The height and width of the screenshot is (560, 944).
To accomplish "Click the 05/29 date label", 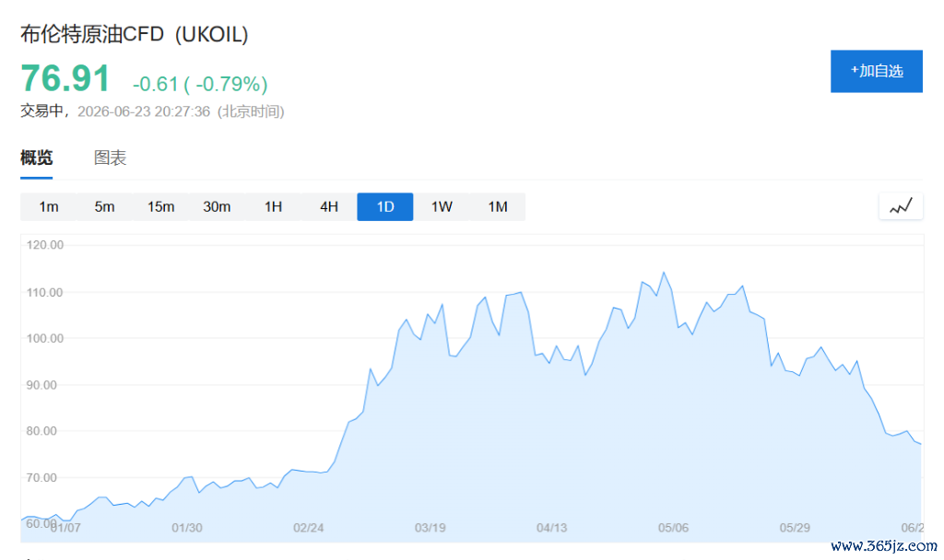I will coord(795,528).
